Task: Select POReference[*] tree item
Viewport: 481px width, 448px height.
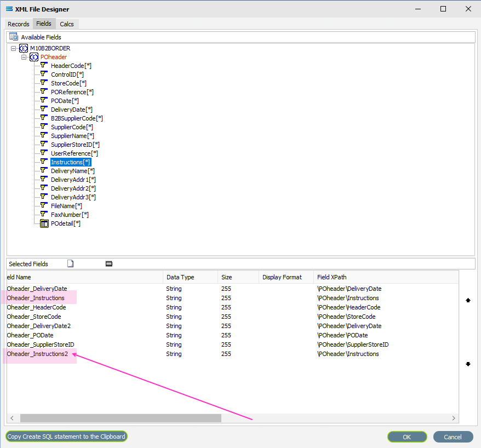Action: 72,92
